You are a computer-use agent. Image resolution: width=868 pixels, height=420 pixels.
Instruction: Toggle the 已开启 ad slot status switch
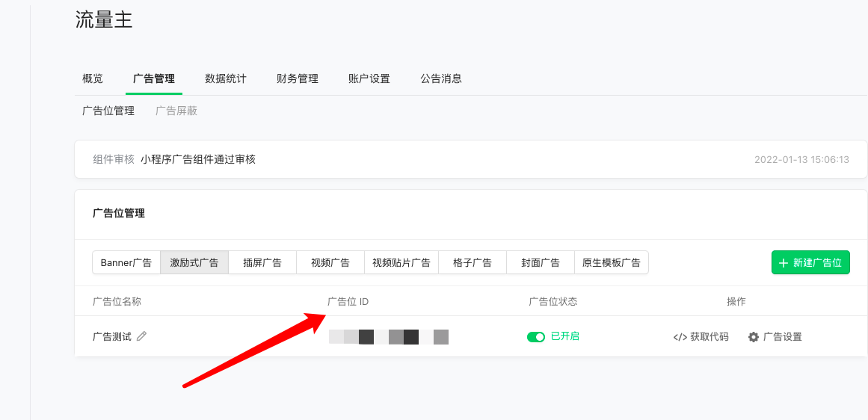(536, 337)
